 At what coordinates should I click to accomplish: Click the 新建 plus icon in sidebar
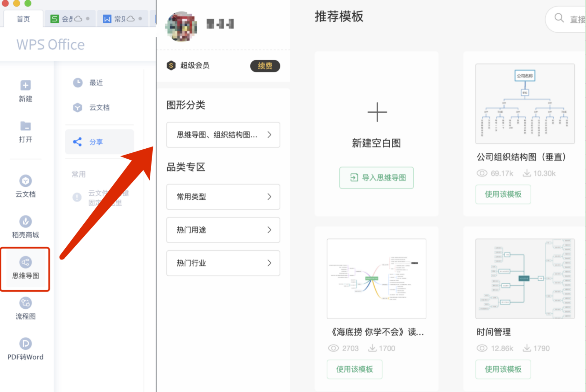pos(25,85)
